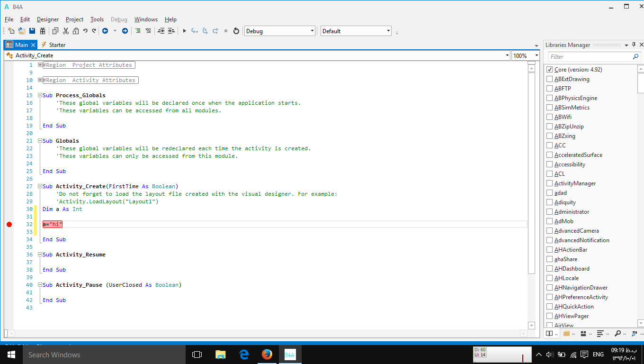This screenshot has height=364, width=644.
Task: Check the ABWifi library
Action: 549,117
